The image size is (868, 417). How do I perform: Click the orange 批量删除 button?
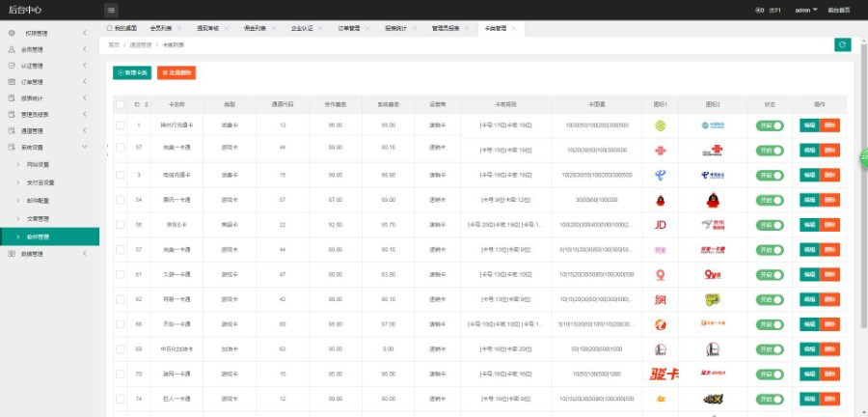(x=176, y=72)
